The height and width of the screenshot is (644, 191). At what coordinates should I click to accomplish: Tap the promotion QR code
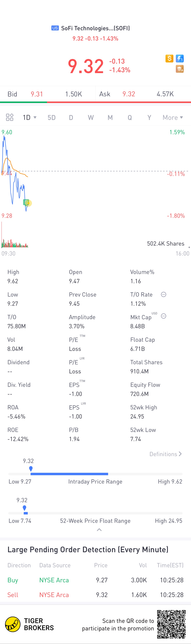tap(171, 624)
